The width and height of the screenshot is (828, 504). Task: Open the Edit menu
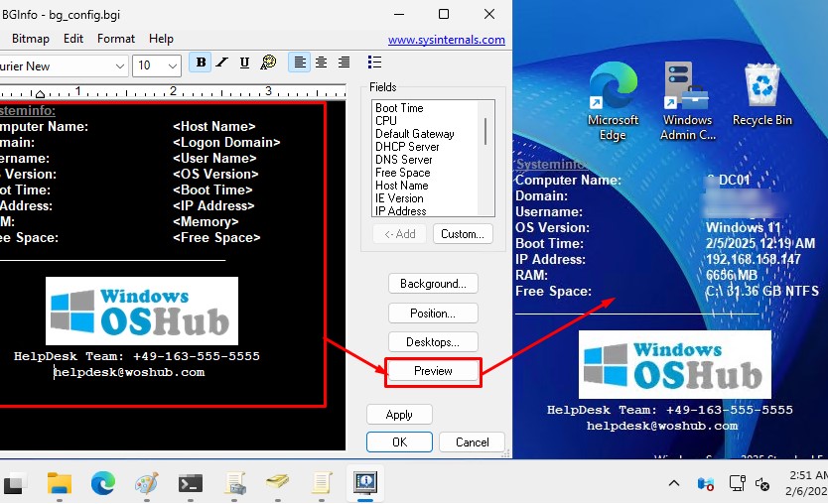(x=73, y=39)
